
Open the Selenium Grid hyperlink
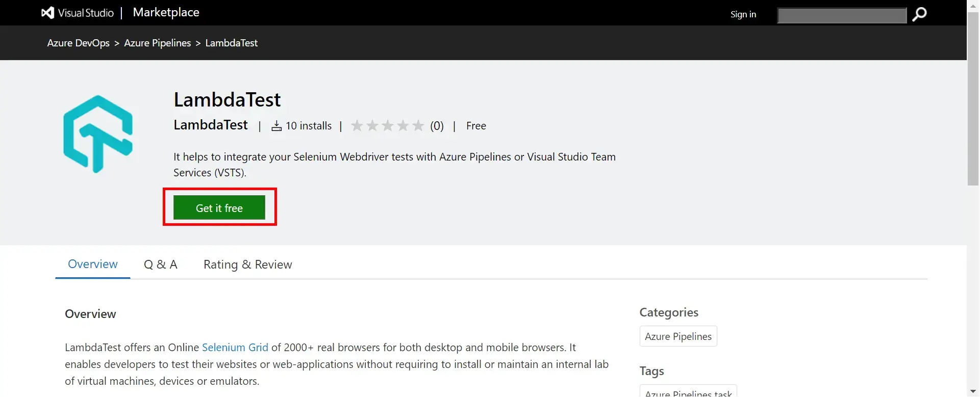click(235, 347)
